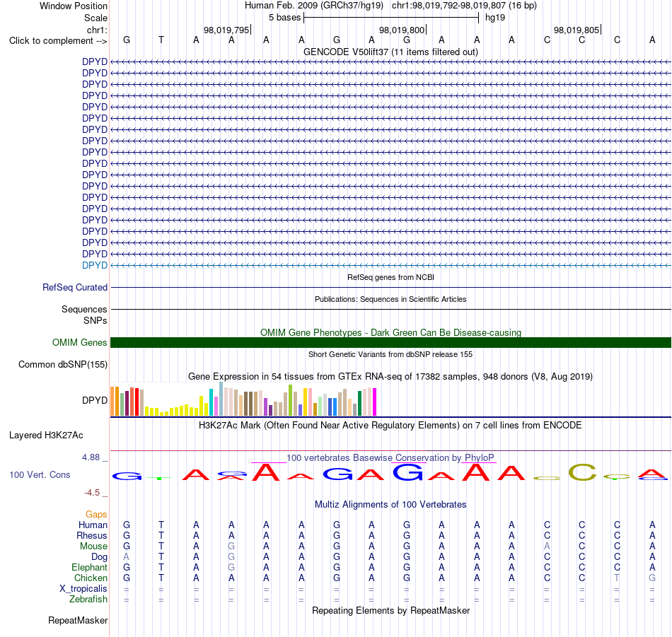Click 'Repeating Elements by RepeatMasker' title

coord(390,610)
